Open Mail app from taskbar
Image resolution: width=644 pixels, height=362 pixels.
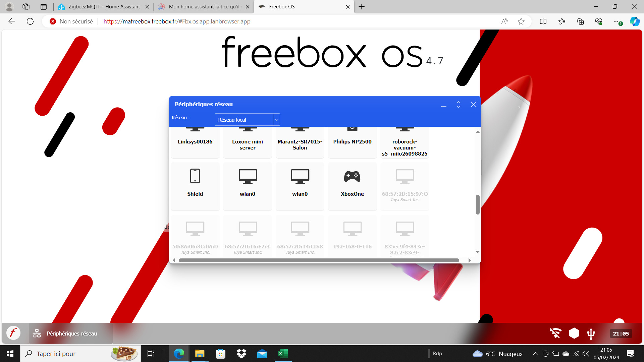click(x=262, y=354)
